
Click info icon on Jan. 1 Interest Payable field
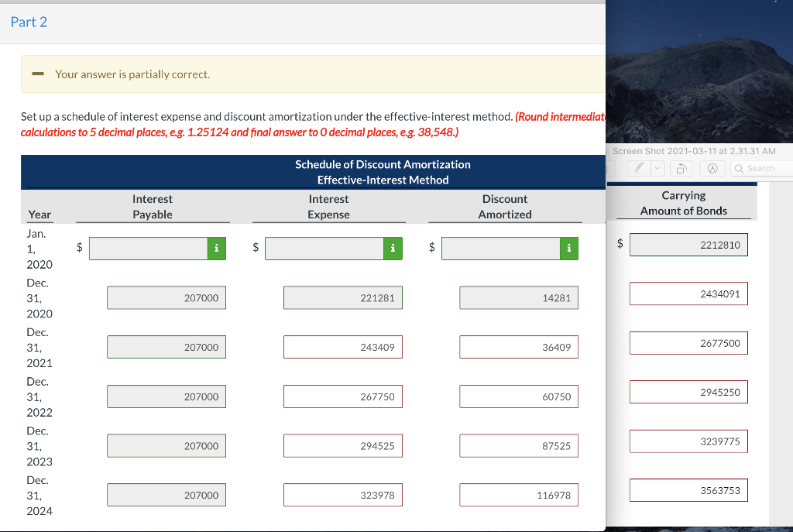point(217,249)
